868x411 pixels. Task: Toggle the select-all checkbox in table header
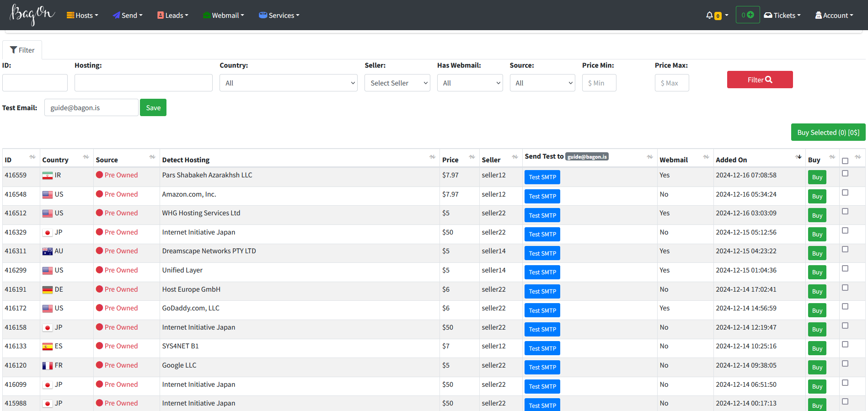(845, 161)
